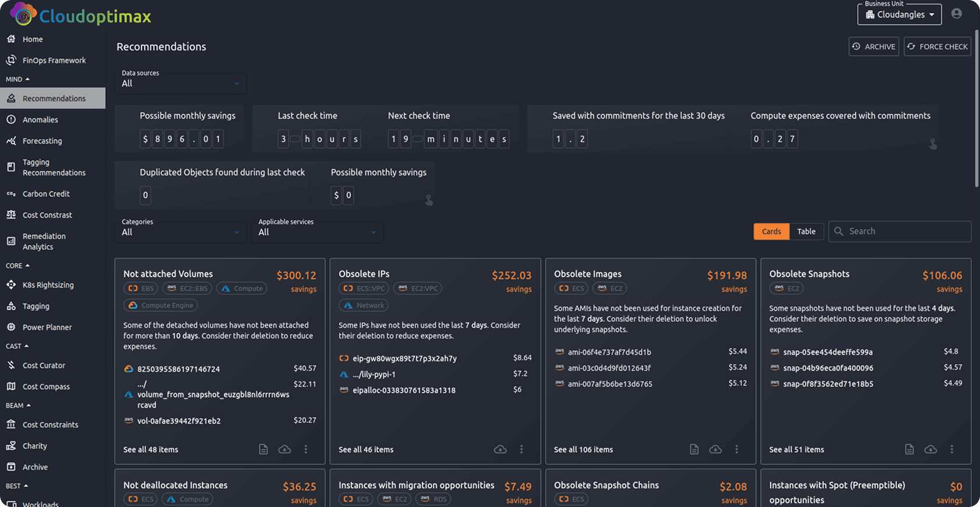Screen dimensions: 980x507
Task: Click cloud download icon on Not attached Volumes card
Action: click(x=285, y=449)
